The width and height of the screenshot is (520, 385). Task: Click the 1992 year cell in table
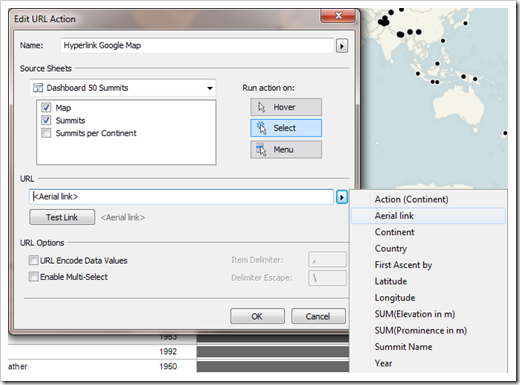pyautogui.click(x=168, y=351)
